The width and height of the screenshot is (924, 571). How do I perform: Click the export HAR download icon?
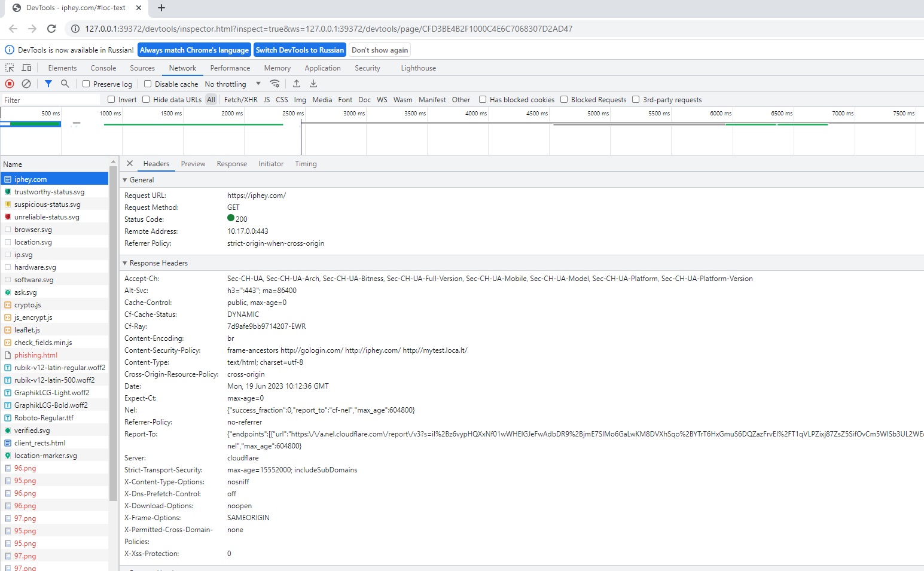[x=313, y=84]
